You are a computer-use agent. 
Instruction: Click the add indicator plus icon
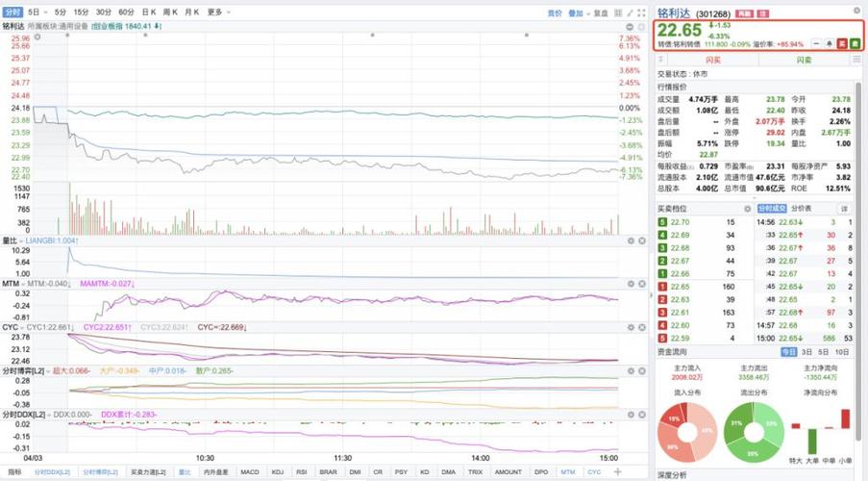616,472
